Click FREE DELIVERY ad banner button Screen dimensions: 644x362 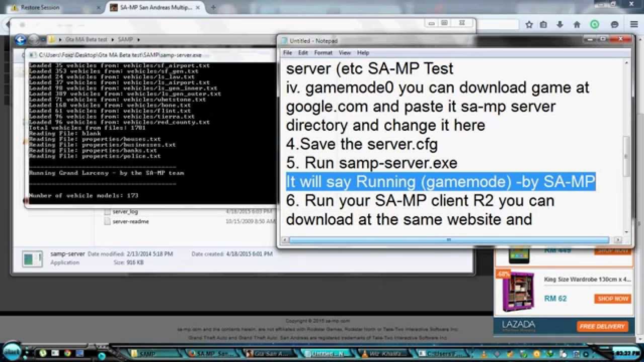point(602,326)
